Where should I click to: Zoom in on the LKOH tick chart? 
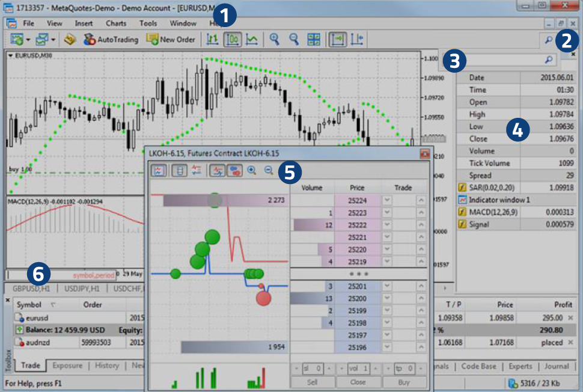(252, 170)
